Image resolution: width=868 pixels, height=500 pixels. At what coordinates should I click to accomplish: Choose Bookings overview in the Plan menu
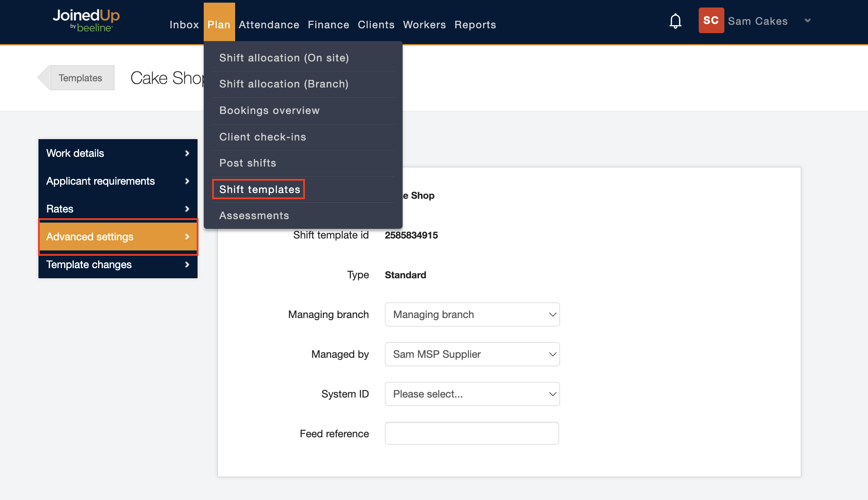(269, 110)
